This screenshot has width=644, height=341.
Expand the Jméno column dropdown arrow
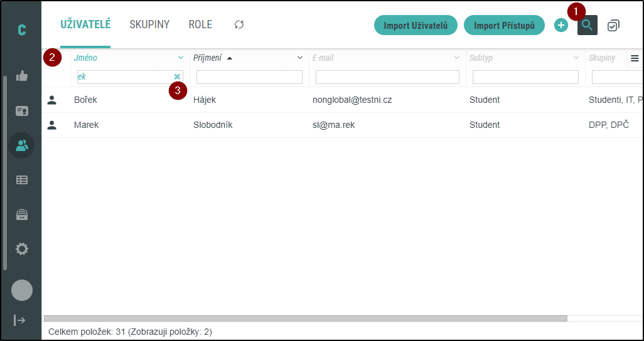click(x=181, y=58)
